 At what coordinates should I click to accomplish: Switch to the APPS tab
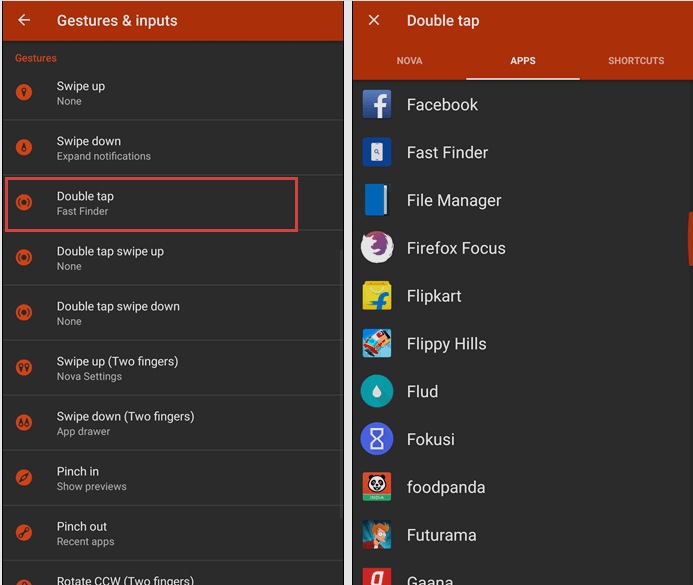[523, 61]
